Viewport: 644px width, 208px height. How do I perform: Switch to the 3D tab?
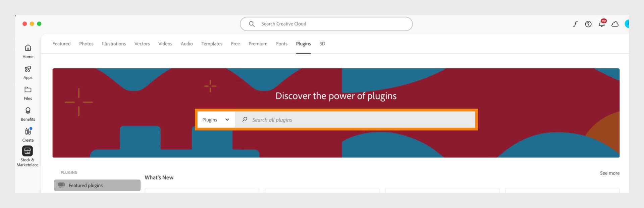tap(322, 44)
